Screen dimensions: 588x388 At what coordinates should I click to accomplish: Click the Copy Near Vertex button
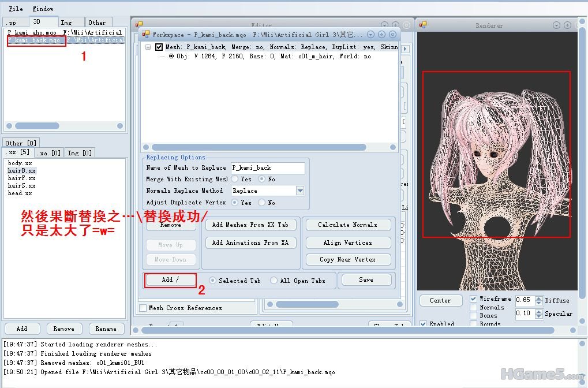(348, 259)
